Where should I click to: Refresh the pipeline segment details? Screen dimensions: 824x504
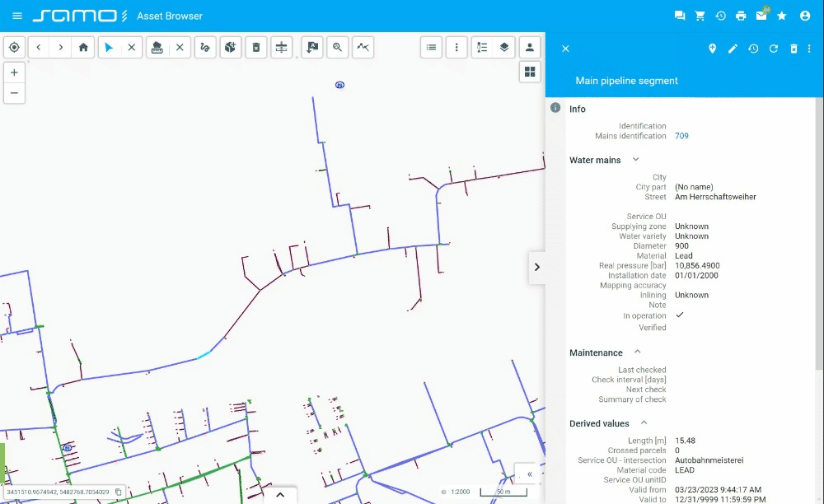(x=774, y=49)
